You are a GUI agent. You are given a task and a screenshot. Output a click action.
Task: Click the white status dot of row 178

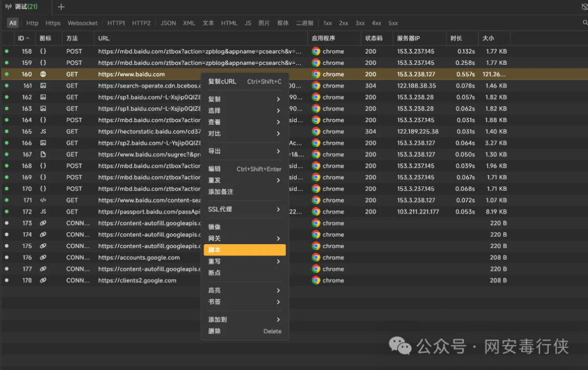tap(7, 280)
